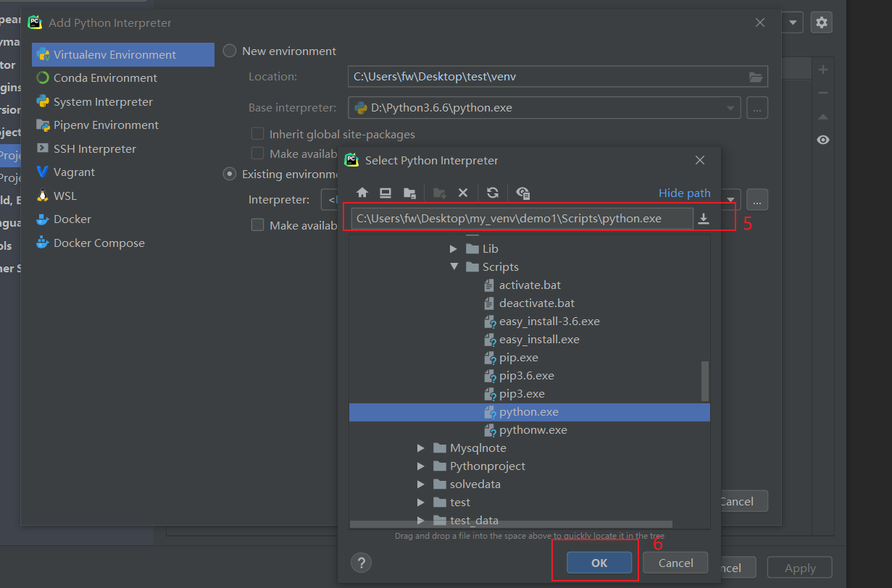
Task: Expand the Lib folder
Action: point(454,248)
